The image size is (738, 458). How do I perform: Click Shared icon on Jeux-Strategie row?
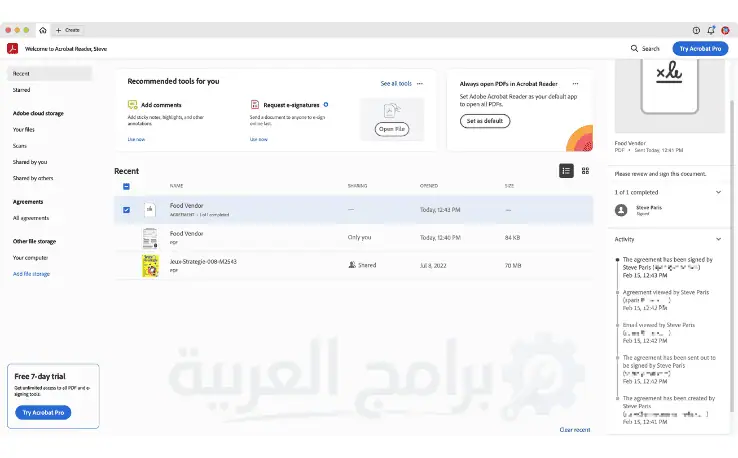(x=352, y=265)
